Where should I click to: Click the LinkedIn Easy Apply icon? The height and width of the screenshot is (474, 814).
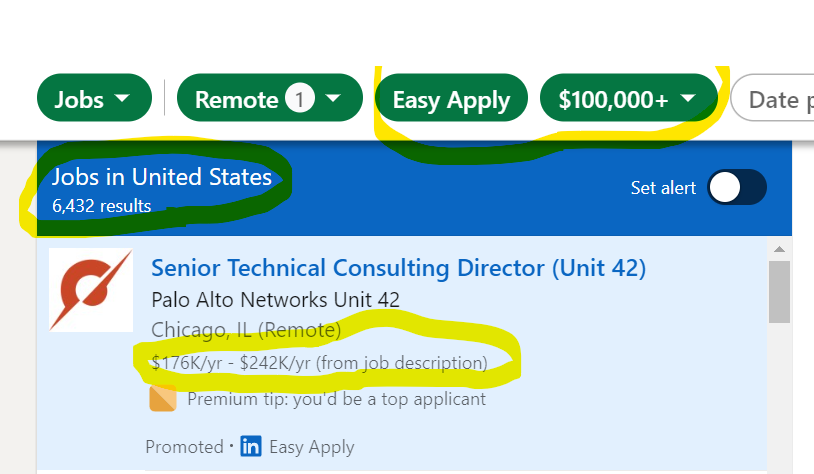251,446
